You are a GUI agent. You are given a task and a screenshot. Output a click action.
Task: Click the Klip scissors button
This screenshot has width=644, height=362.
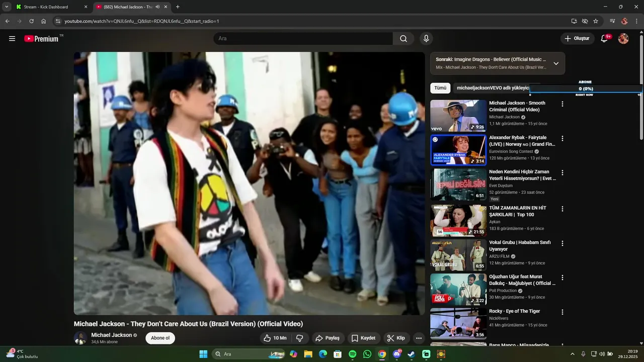coord(396,338)
